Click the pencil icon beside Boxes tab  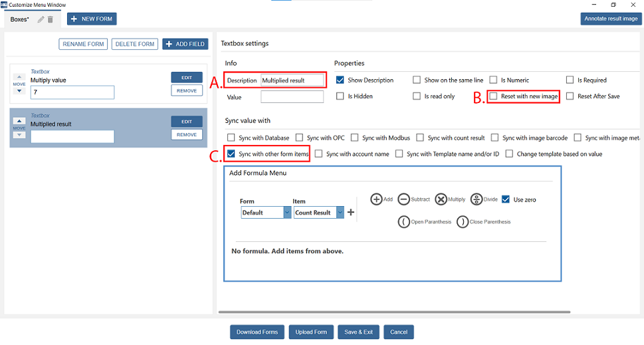41,19
